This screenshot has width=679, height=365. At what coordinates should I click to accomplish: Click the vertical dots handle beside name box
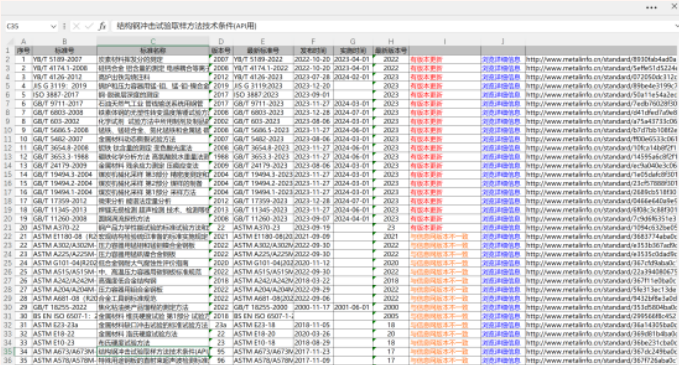pyautogui.click(x=64, y=26)
